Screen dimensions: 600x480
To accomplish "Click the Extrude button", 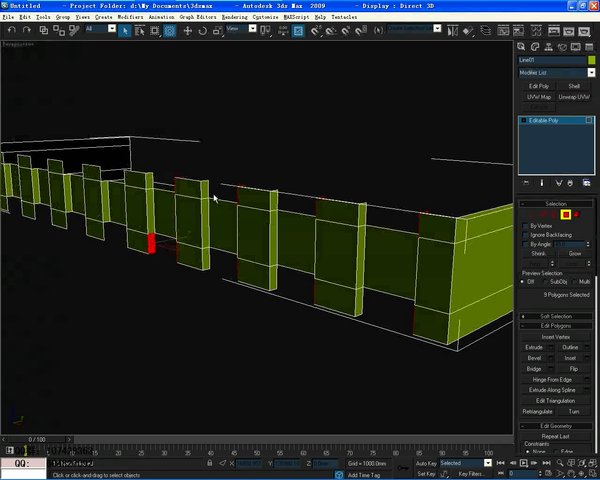I will click(534, 347).
